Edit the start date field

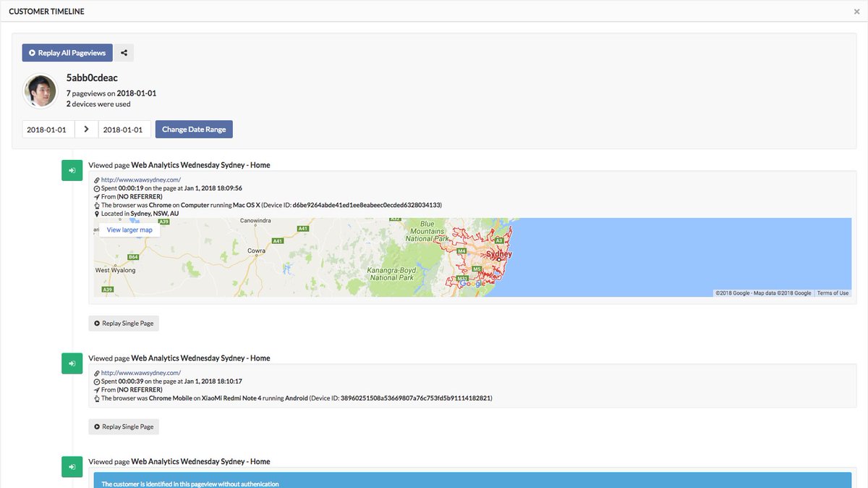click(x=48, y=130)
